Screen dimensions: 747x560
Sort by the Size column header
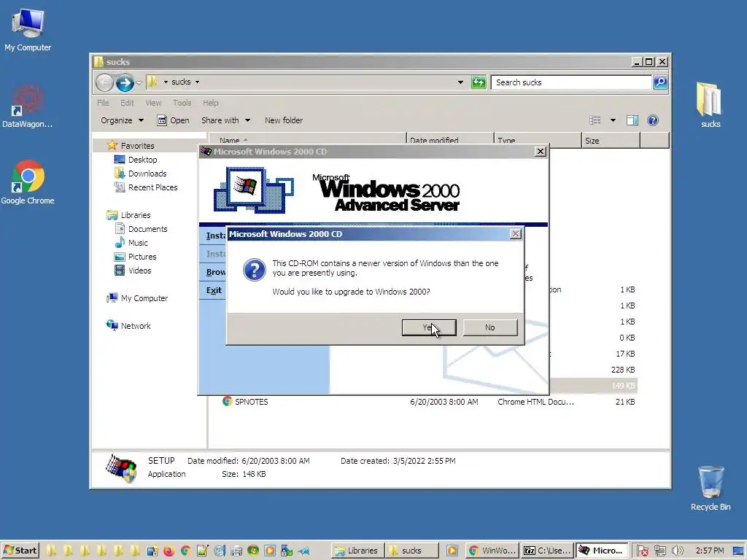pos(611,141)
